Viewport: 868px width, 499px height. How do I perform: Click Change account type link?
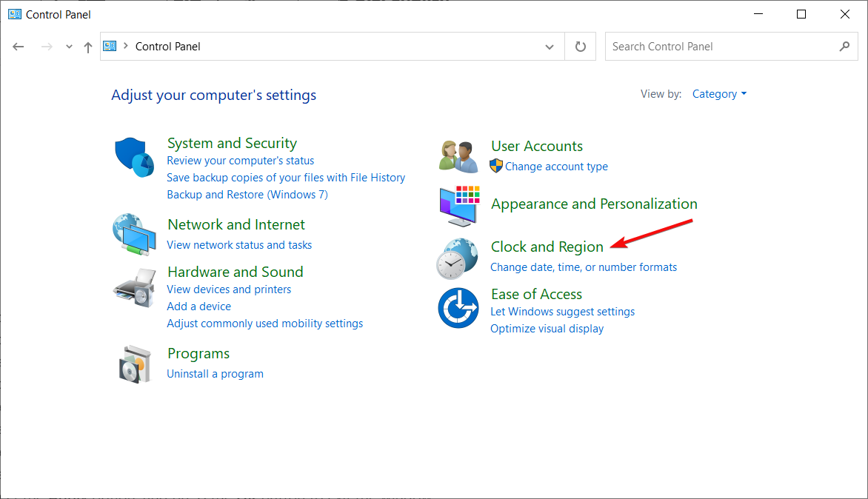coord(556,167)
